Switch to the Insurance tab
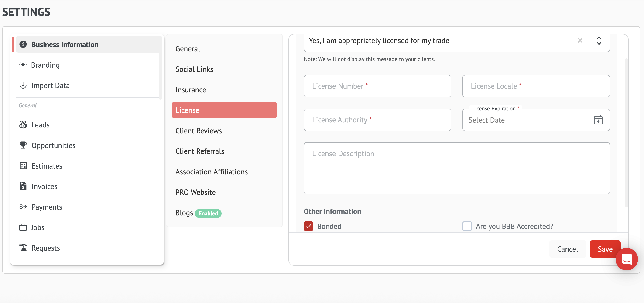Image resolution: width=644 pixels, height=303 pixels. pos(191,90)
